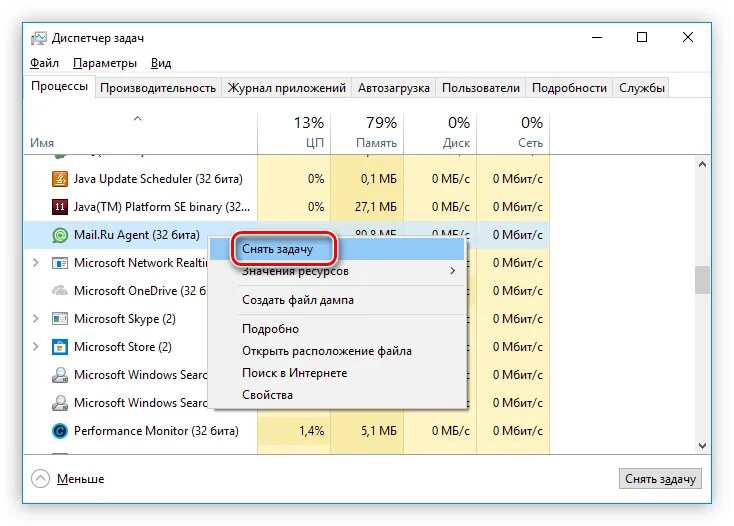Expand the Microsoft Store (2) process group
Image resolution: width=734 pixels, height=526 pixels.
(36, 347)
